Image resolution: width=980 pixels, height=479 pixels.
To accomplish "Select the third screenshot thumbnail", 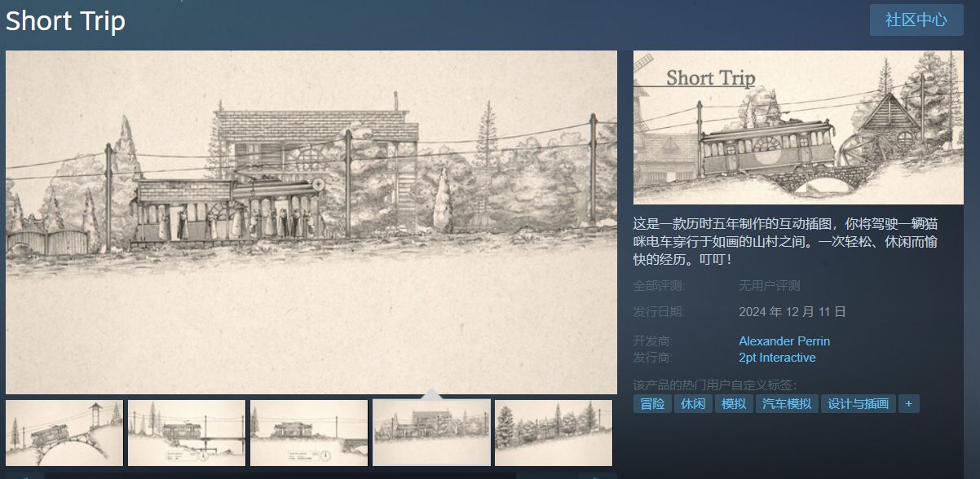I will (309, 433).
